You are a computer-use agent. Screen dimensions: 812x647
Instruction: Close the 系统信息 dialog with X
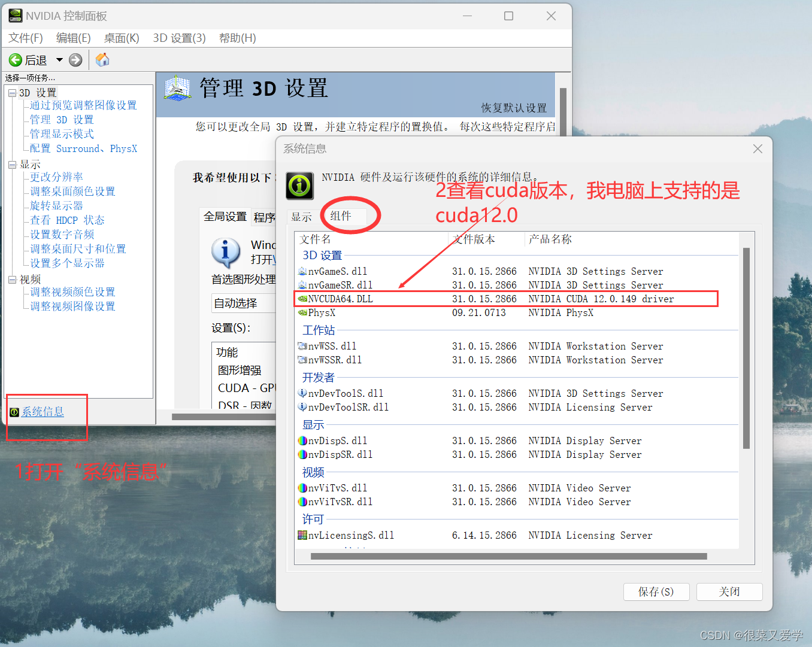pos(758,148)
